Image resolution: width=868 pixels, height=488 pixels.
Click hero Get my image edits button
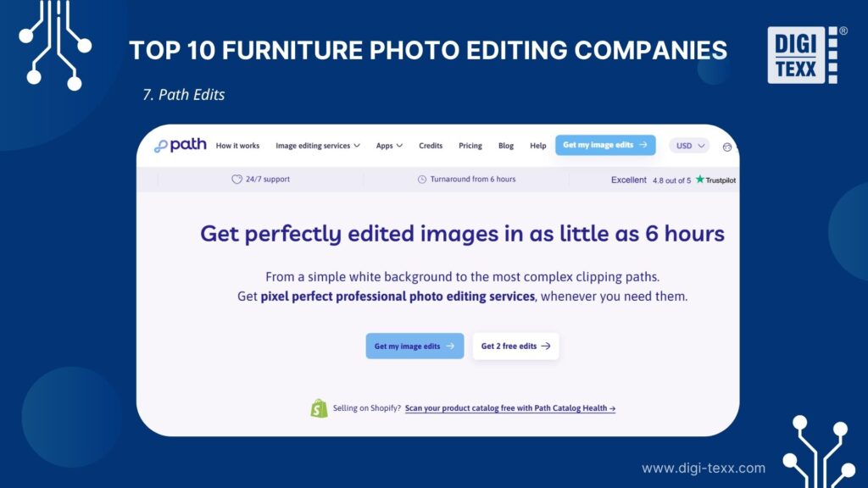click(415, 346)
